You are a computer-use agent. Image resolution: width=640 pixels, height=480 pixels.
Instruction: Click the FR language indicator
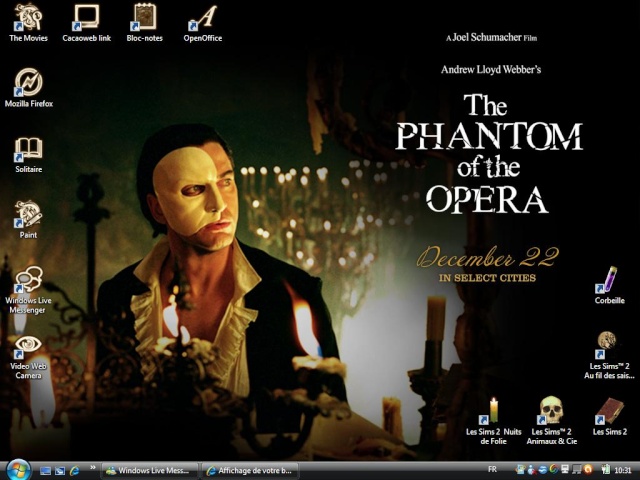[492, 469]
